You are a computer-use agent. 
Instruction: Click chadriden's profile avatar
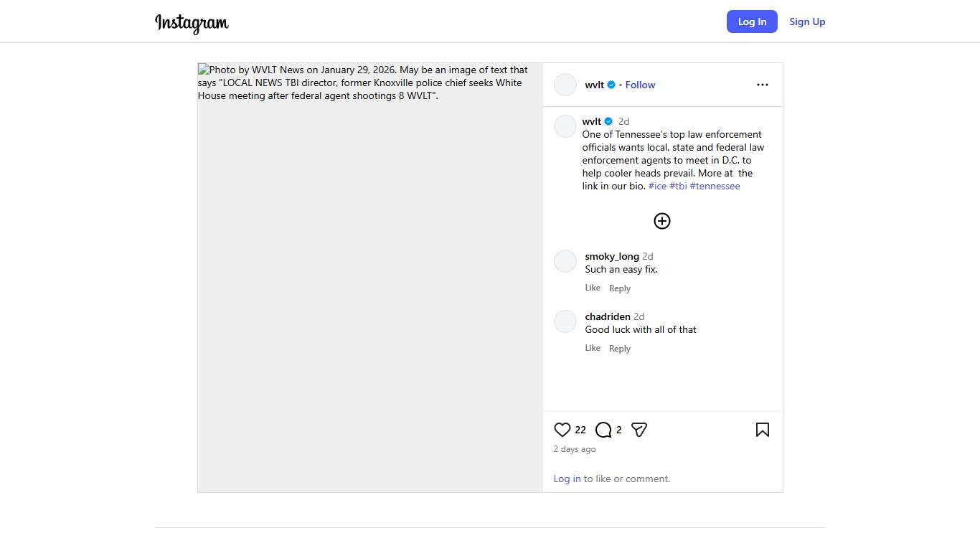coord(565,321)
